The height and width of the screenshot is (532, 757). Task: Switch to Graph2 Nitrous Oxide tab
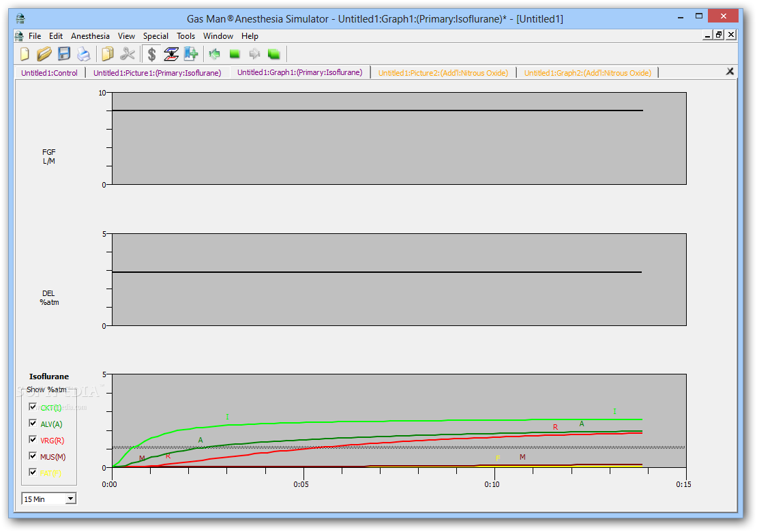click(x=588, y=73)
